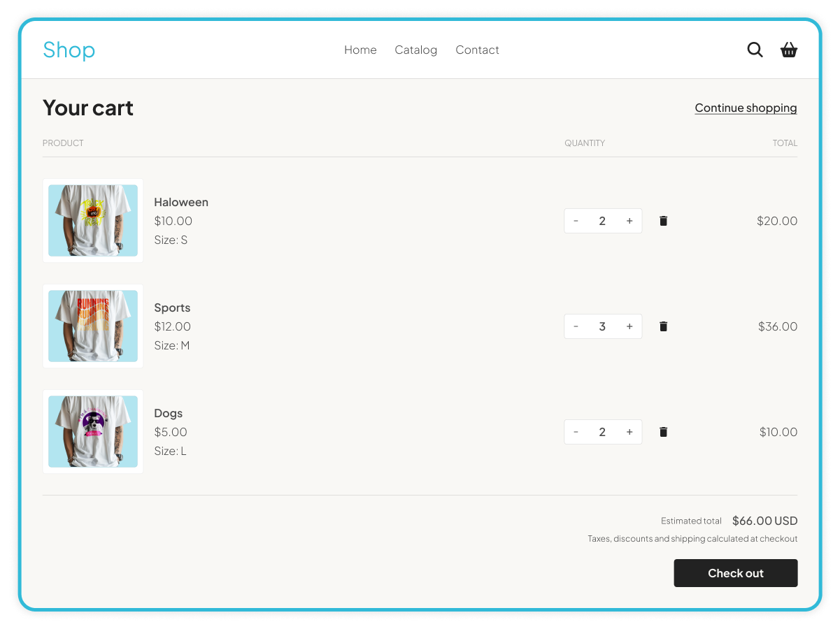Viewport: 840px width, 629px height.
Task: Increase Haloween quantity with plus
Action: [629, 221]
